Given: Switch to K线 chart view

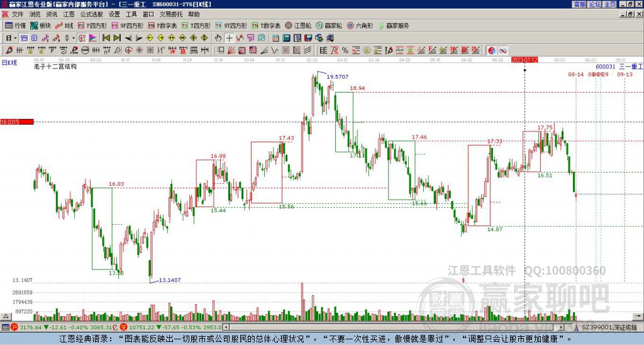Looking at the screenshot, I should tap(64, 25).
